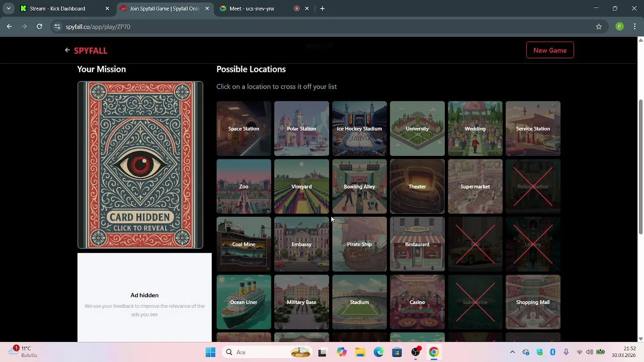Click the browser back arrow
This screenshot has height=362, width=644.
(x=9, y=27)
